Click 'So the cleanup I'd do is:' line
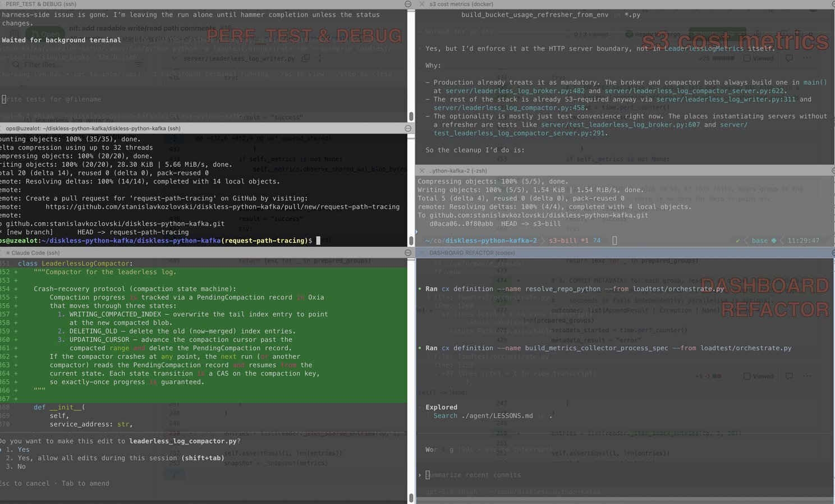Viewport: 835px width, 504px height. click(475, 150)
